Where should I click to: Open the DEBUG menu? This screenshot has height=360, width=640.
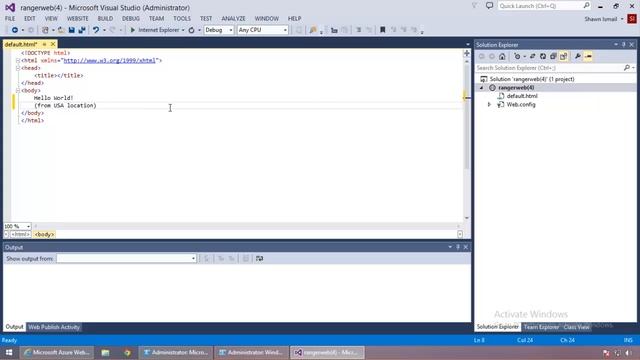[131, 18]
